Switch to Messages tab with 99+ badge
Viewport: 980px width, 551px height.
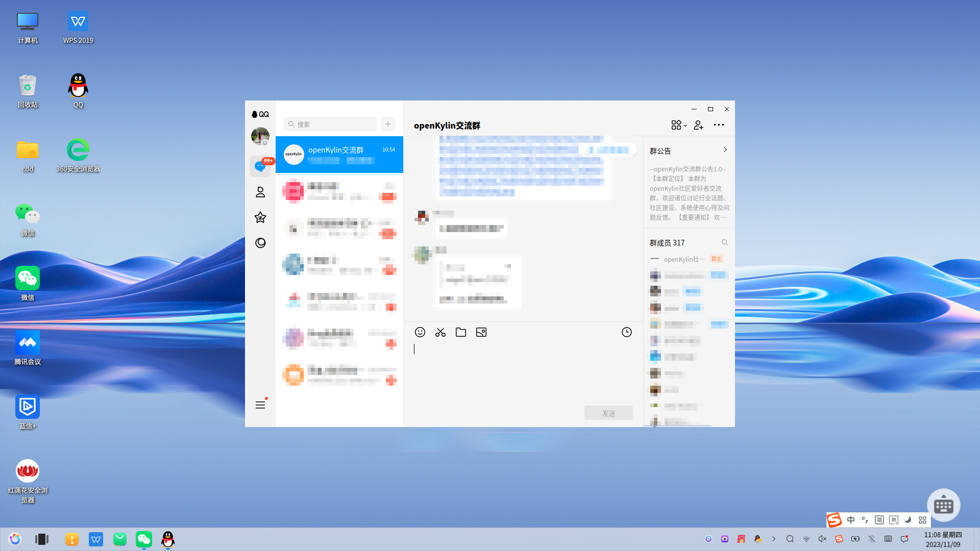click(x=260, y=166)
